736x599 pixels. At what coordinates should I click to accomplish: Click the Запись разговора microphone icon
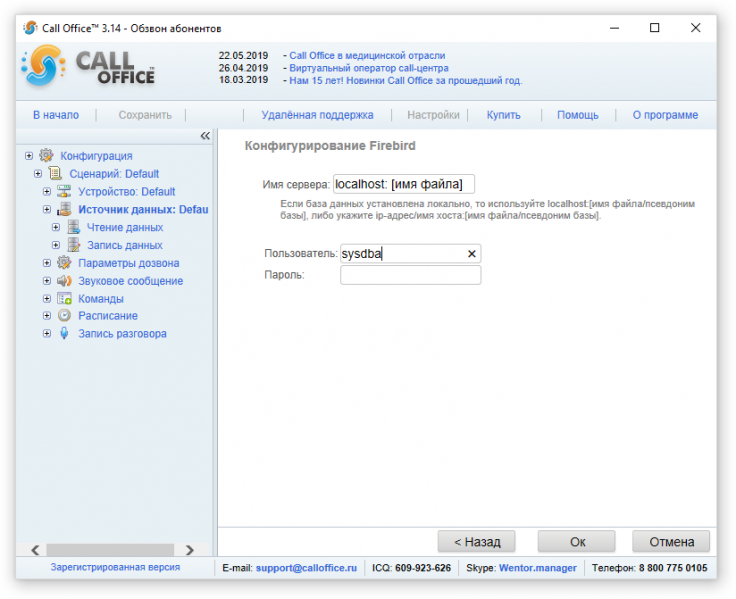point(64,333)
